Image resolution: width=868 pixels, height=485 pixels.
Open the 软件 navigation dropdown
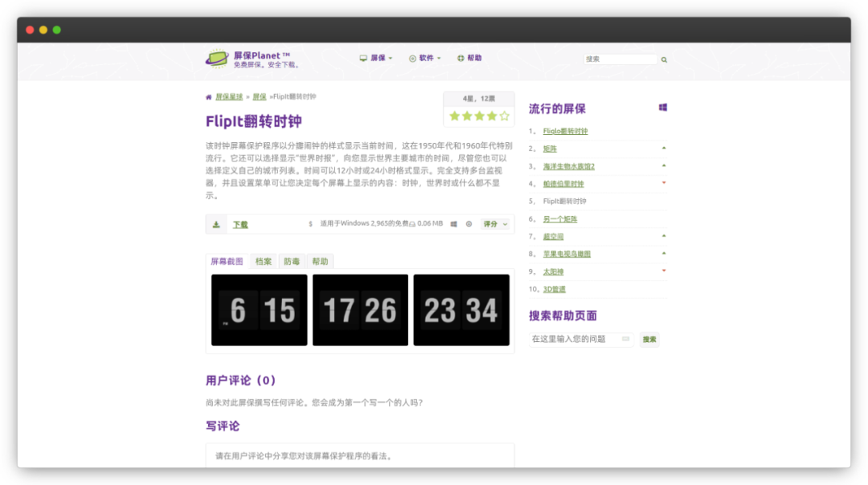pyautogui.click(x=426, y=59)
